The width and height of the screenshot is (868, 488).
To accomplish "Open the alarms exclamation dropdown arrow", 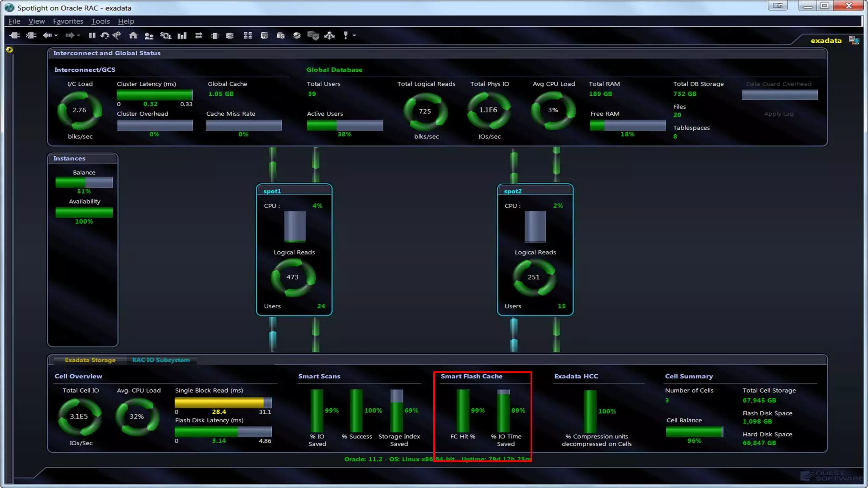I will [x=354, y=36].
